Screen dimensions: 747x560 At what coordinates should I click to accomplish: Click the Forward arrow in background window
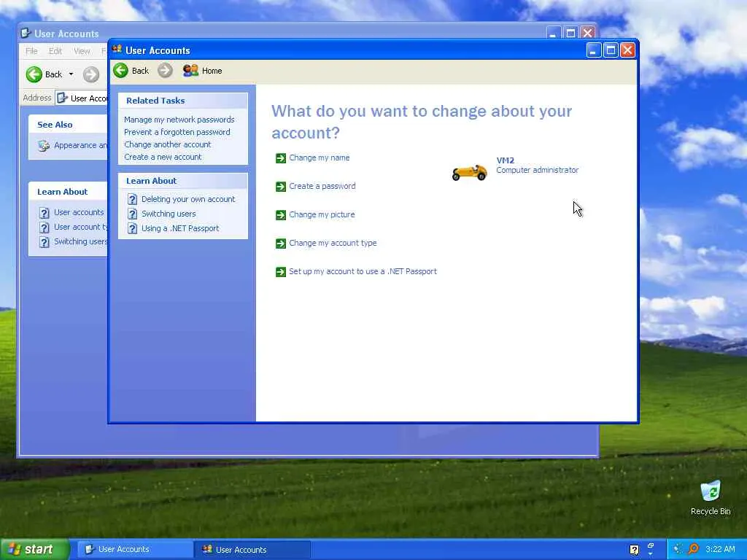(91, 75)
